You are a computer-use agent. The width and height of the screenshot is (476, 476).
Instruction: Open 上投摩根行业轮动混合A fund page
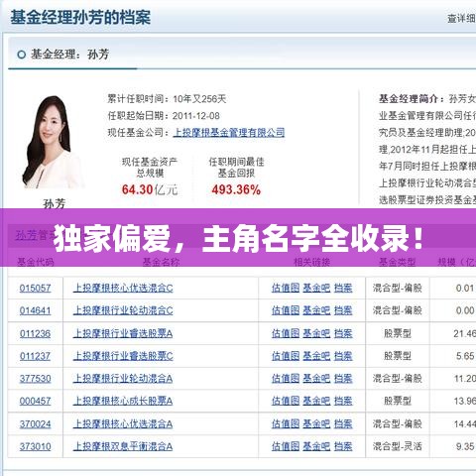(x=123, y=379)
